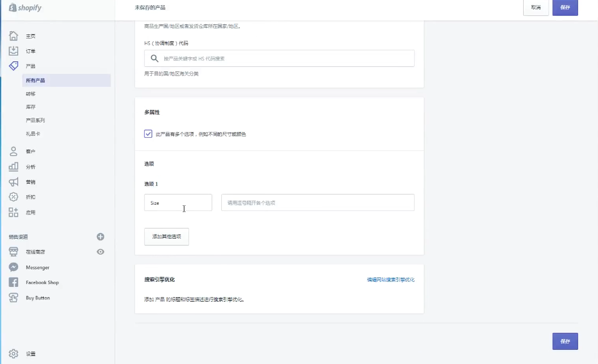Open the Analytics (分析) bar chart icon

click(14, 167)
